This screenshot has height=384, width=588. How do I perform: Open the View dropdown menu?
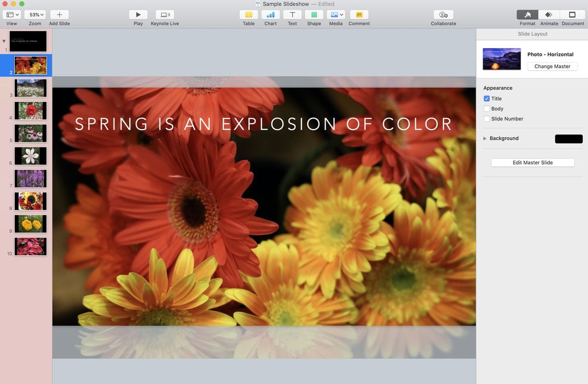(12, 15)
